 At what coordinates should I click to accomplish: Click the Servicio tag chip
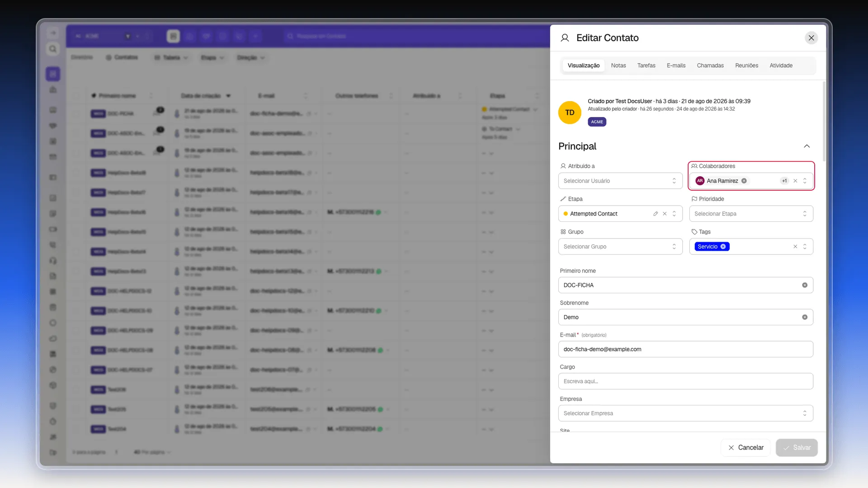click(x=712, y=247)
